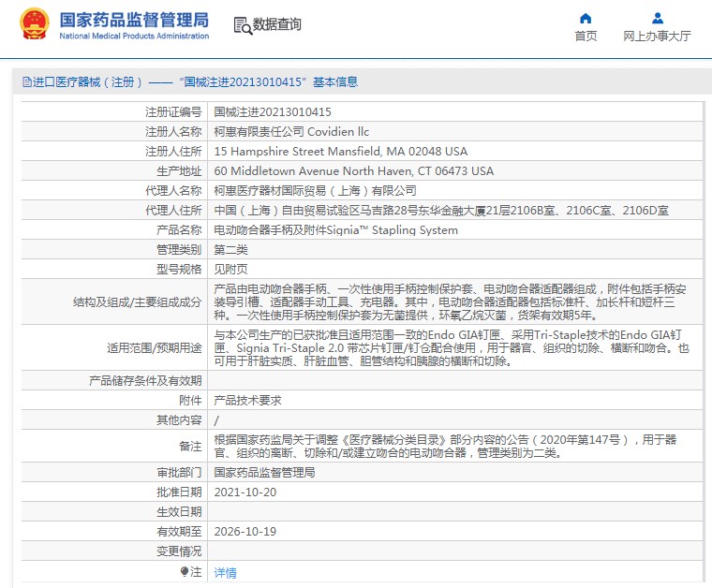Go to 首页 home page
This screenshot has height=588, width=712.
point(586,36)
